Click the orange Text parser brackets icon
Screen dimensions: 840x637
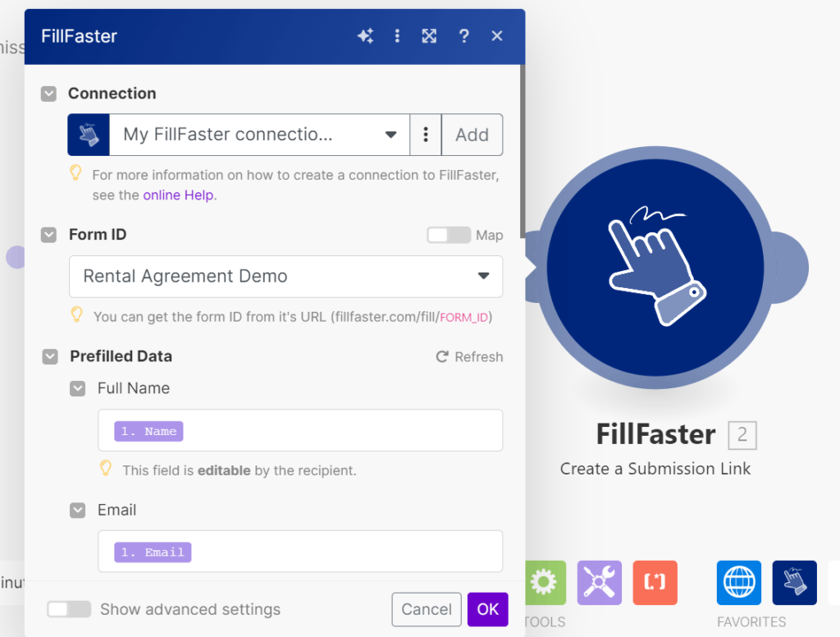pos(655,582)
